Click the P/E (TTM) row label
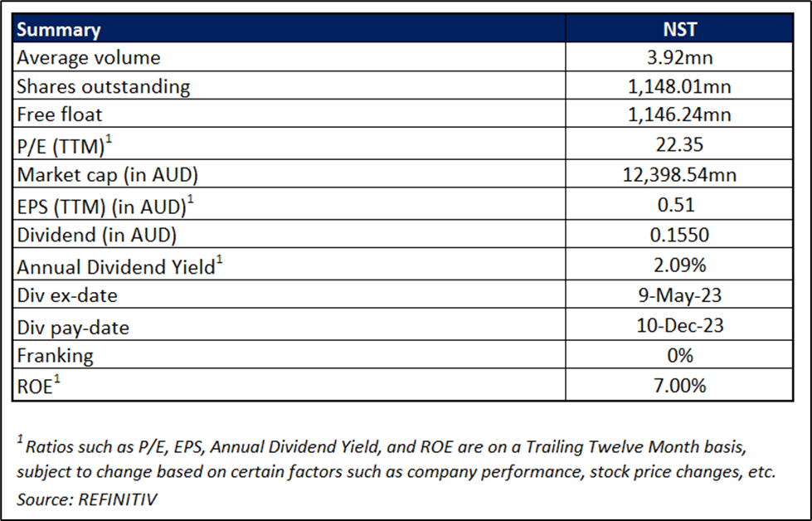The width and height of the screenshot is (812, 521). (64, 145)
